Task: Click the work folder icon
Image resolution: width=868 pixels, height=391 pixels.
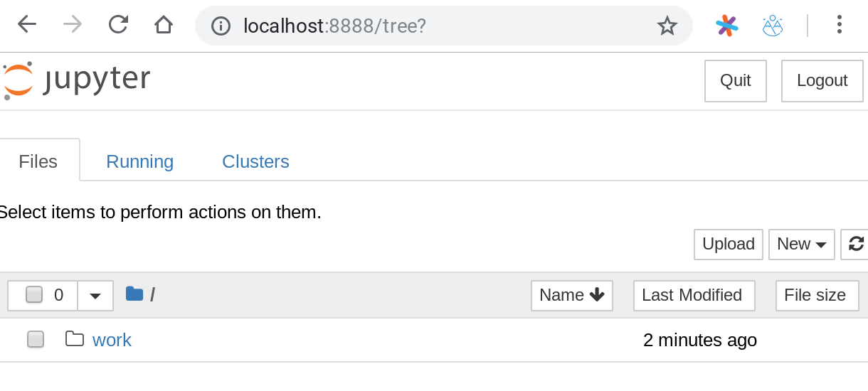Action: tap(74, 339)
